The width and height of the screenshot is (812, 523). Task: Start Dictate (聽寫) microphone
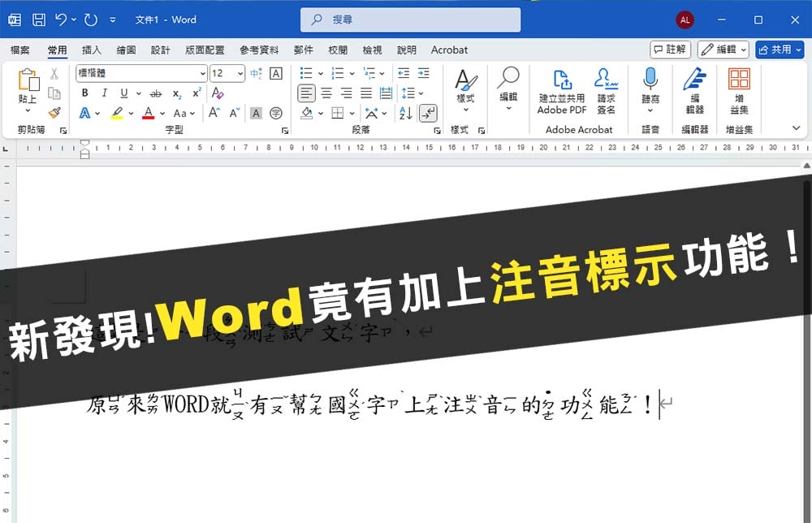coord(650,79)
